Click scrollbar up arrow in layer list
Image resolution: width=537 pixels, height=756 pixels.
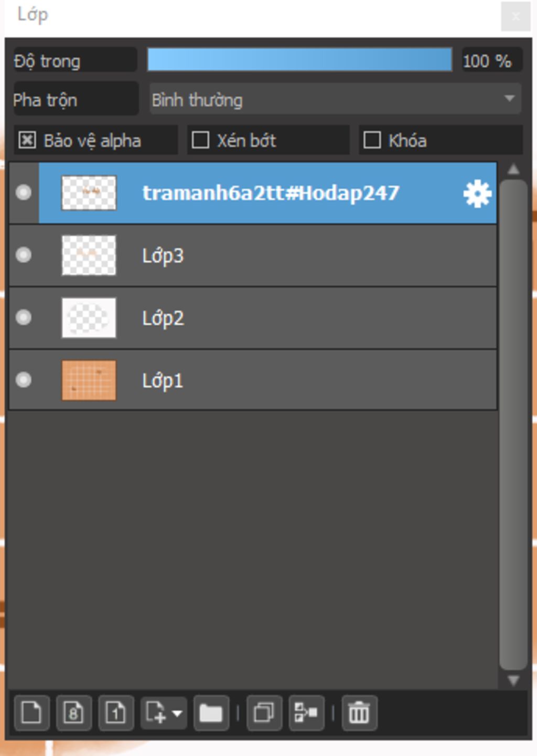513,169
